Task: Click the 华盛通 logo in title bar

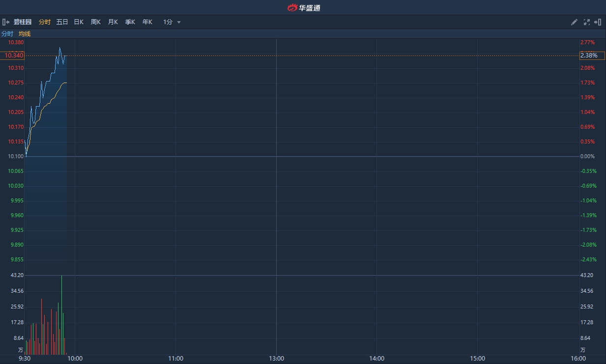Action: (303, 7)
